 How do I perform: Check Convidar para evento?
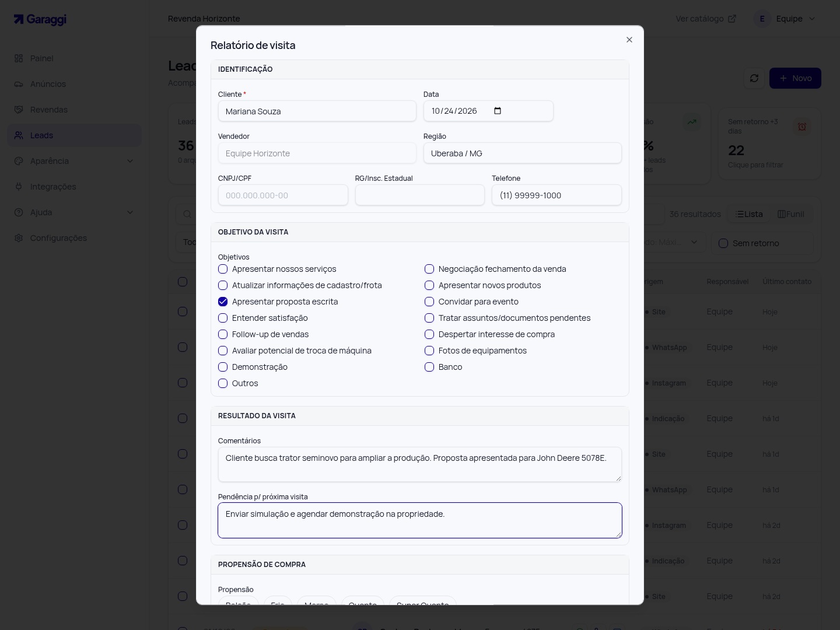click(x=429, y=302)
